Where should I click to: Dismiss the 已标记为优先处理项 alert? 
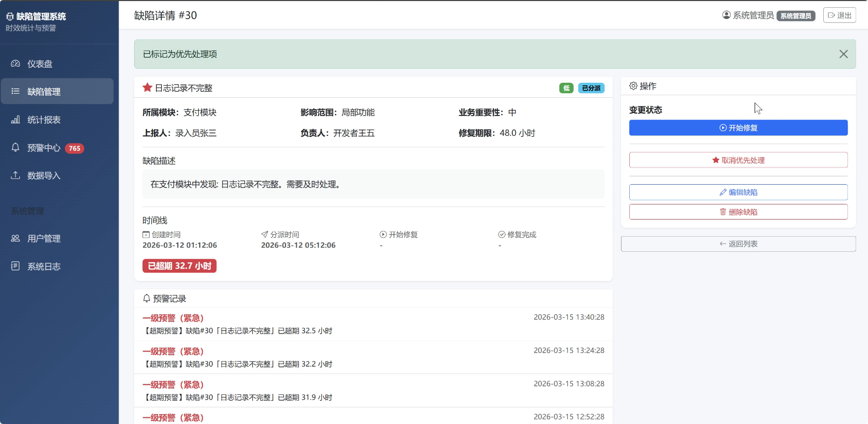pos(843,54)
